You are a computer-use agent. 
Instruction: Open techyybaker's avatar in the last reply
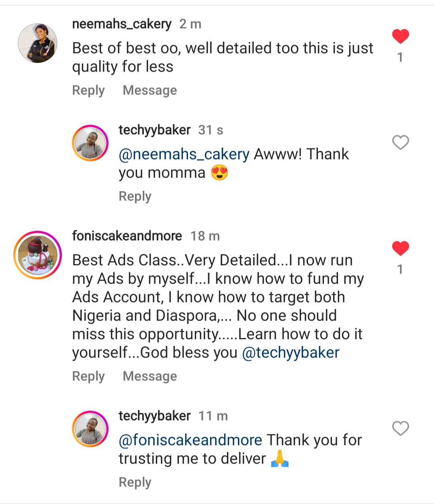(90, 429)
